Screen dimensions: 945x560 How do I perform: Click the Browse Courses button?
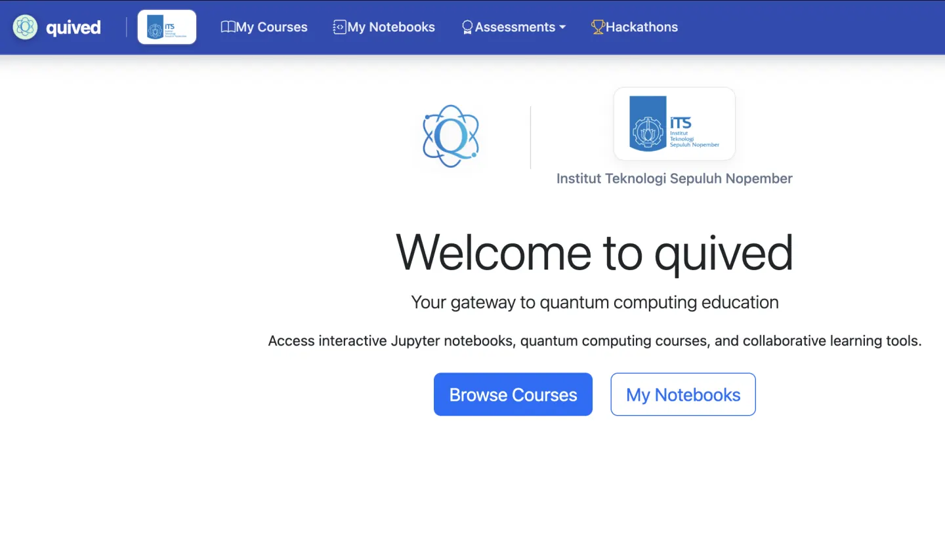click(x=513, y=394)
